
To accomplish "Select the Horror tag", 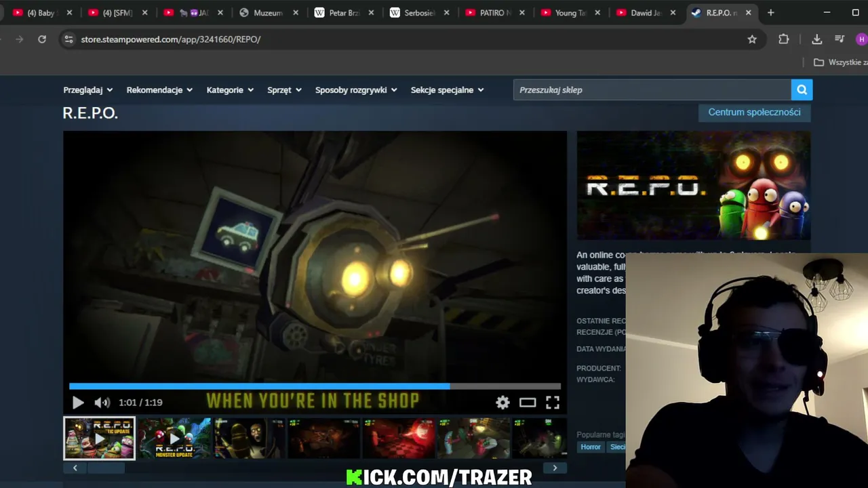I will coord(591,447).
